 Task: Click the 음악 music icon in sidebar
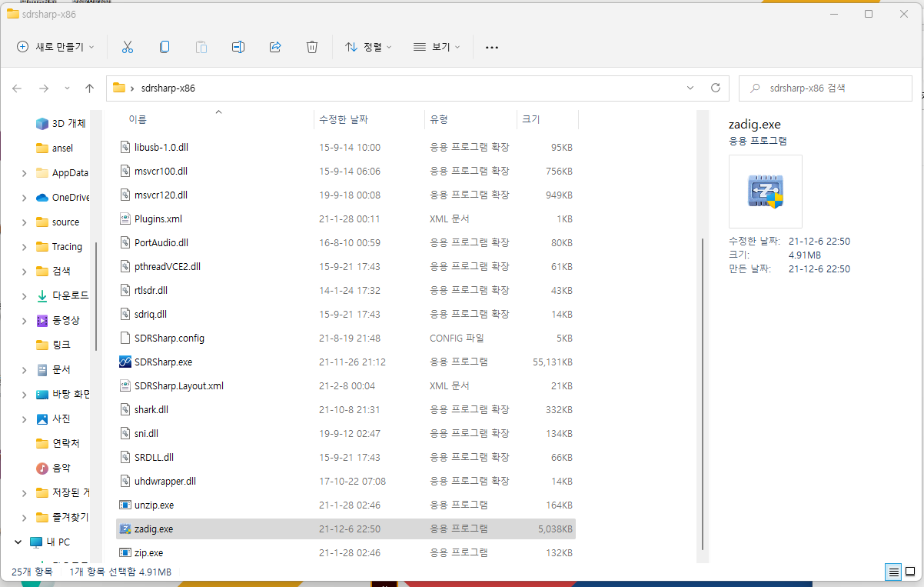point(42,468)
